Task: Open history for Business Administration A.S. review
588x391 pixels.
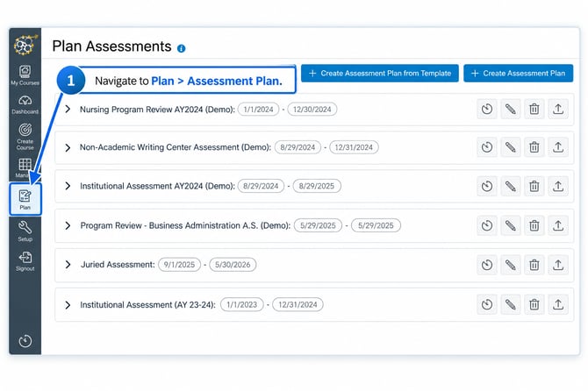Action: [x=487, y=225]
